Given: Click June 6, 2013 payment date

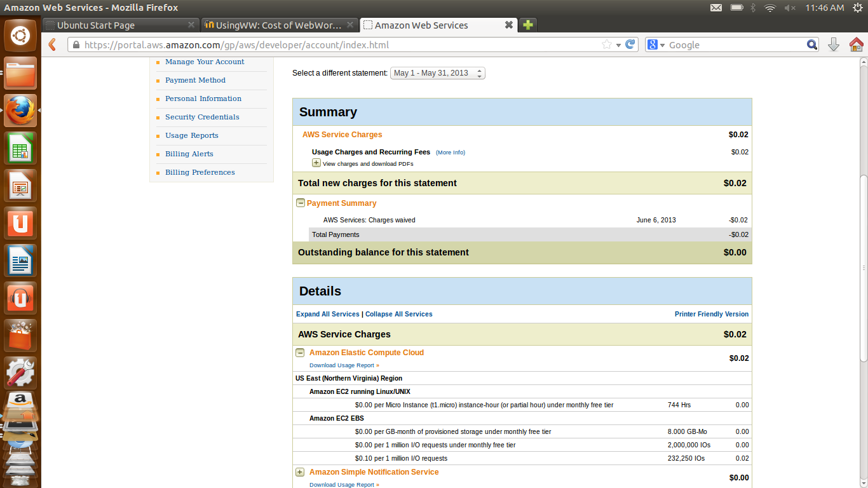Looking at the screenshot, I should (x=656, y=220).
